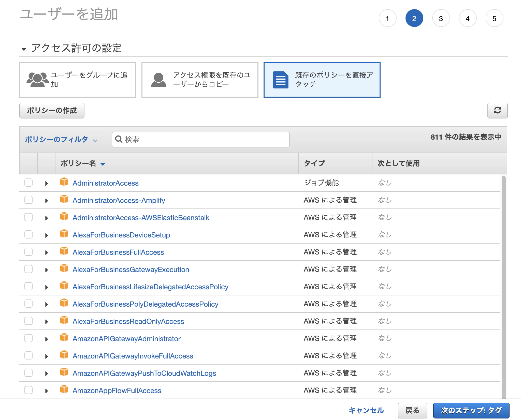Click the document icon for attaching policies
Screen dimensions: 521x420
tap(281, 80)
